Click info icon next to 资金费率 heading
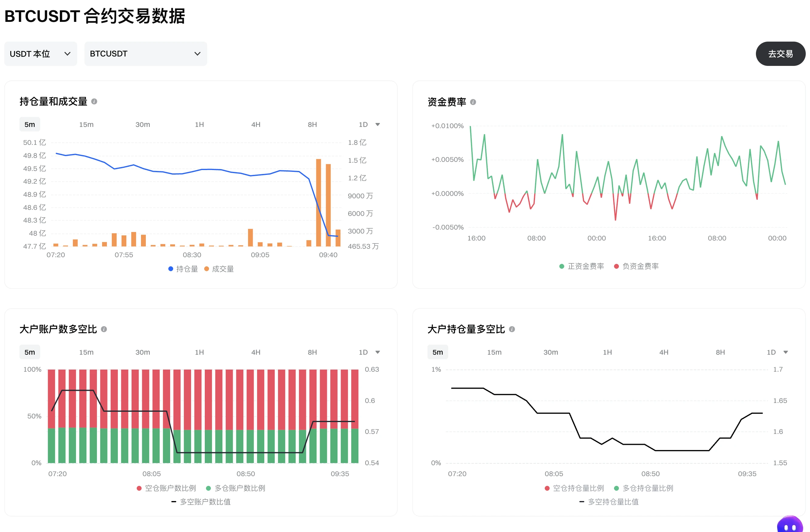The height and width of the screenshot is (532, 810). coord(473,102)
